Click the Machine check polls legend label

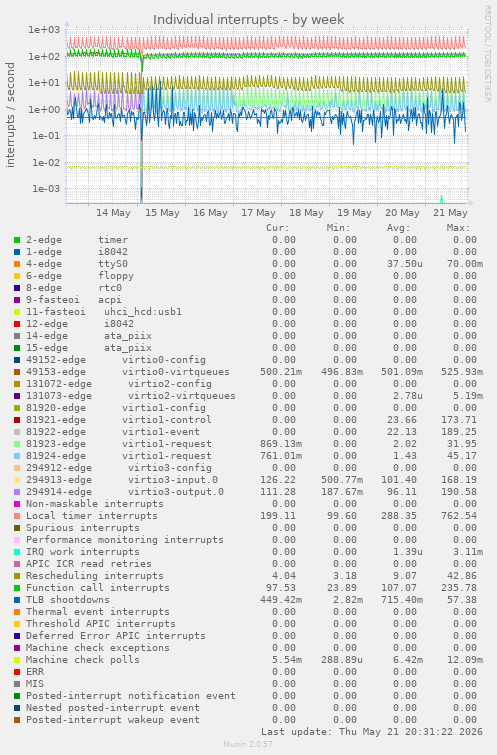83,660
